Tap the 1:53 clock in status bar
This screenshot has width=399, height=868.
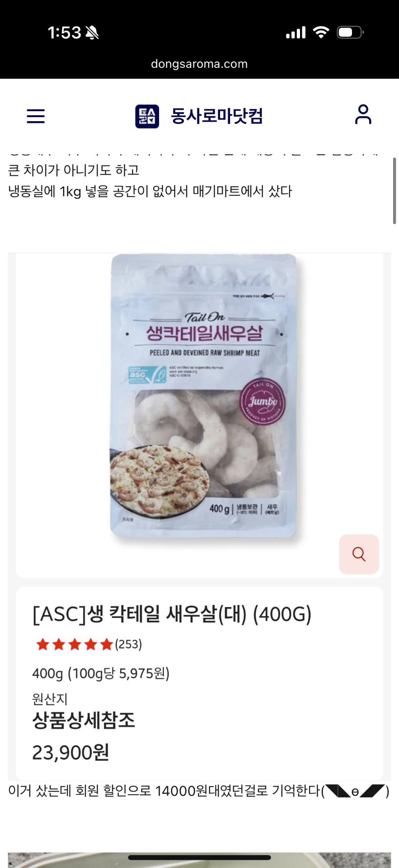tap(65, 33)
